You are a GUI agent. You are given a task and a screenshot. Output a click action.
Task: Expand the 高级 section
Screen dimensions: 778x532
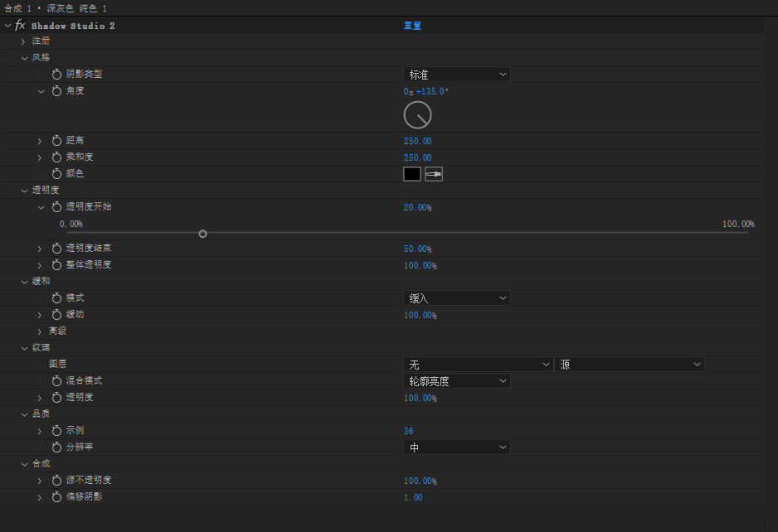[x=39, y=331]
